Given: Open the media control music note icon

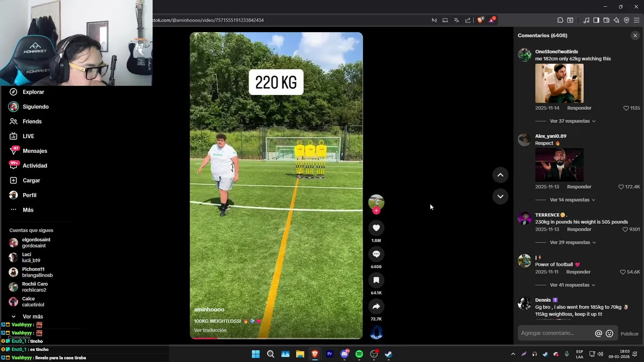Looking at the screenshot, I should (586, 20).
